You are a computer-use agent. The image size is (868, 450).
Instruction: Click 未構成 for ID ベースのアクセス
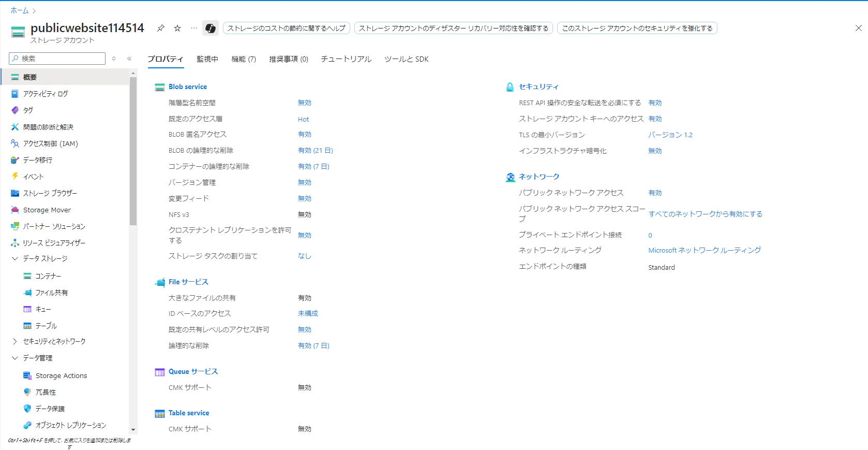click(x=308, y=313)
